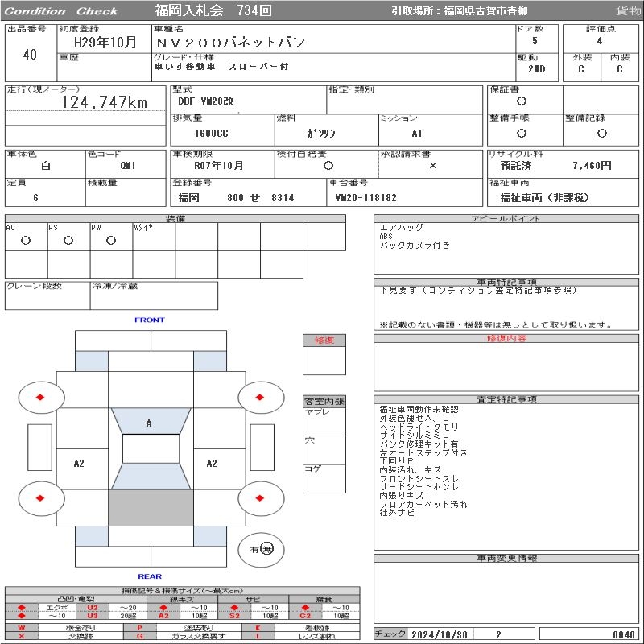Click the REAR diagram label
Image resolution: width=644 pixels, height=644 pixels.
[x=150, y=576]
